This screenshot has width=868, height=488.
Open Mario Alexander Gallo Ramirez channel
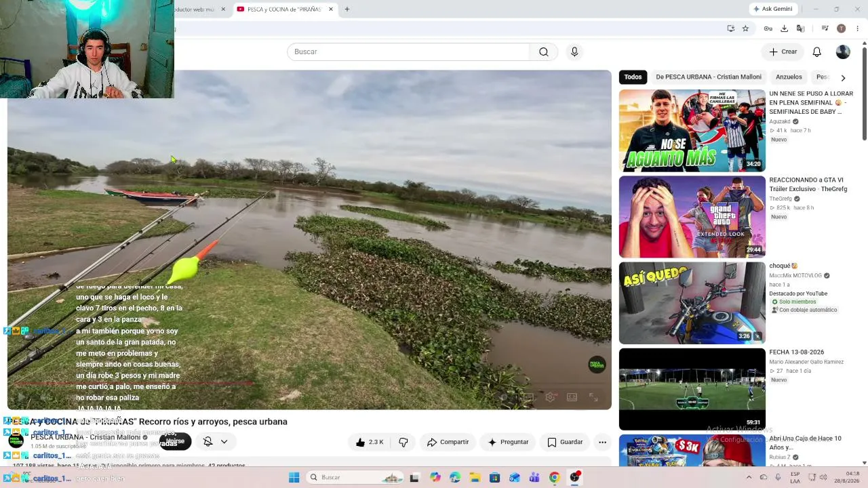point(806,362)
